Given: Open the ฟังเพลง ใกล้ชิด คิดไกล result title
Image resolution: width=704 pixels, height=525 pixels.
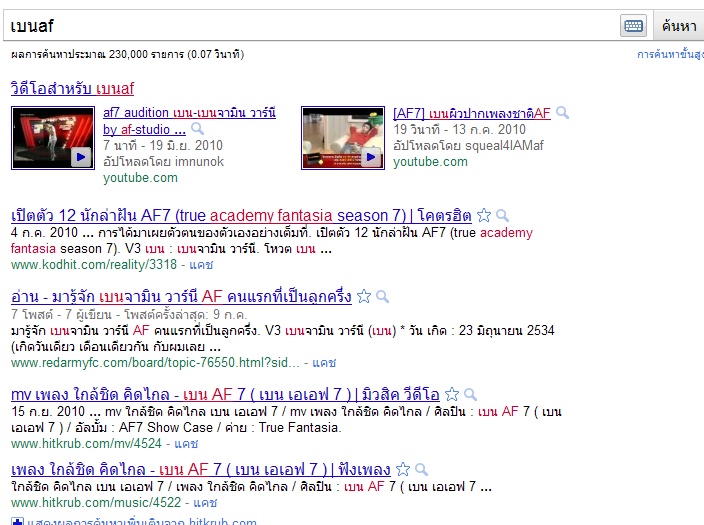Looking at the screenshot, I should pos(201,470).
